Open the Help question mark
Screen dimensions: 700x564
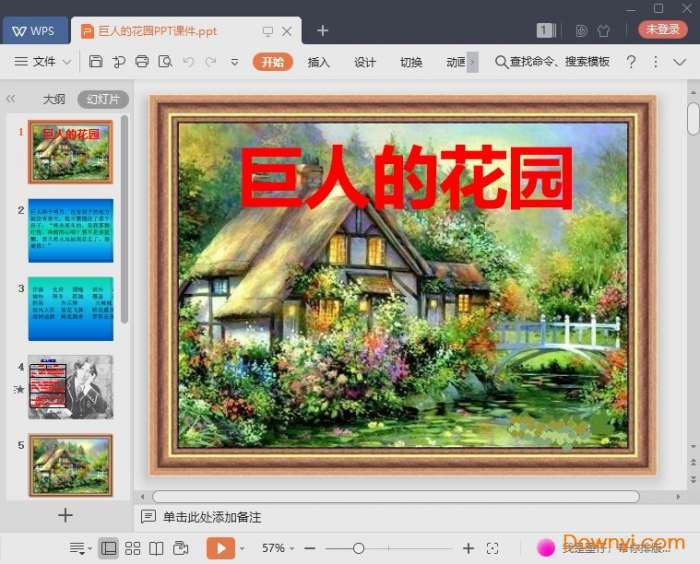click(x=631, y=62)
